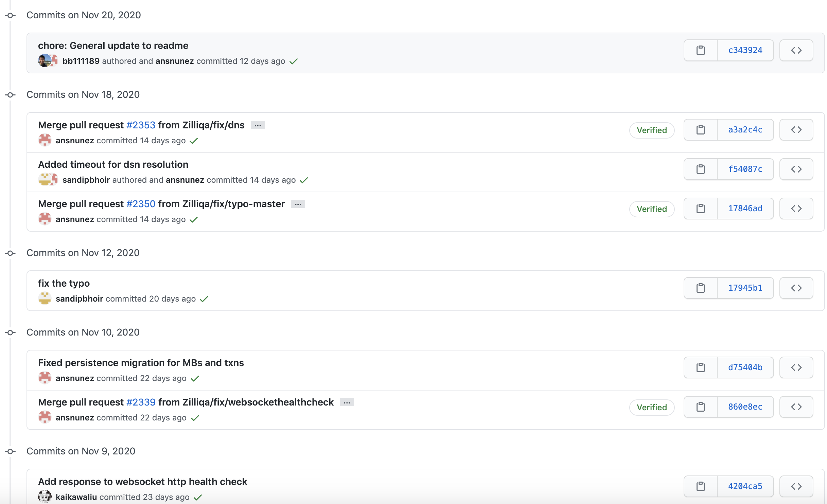Viewport: 827px width, 504px height.
Task: Copy full SHA for commit c343924
Action: coord(700,50)
